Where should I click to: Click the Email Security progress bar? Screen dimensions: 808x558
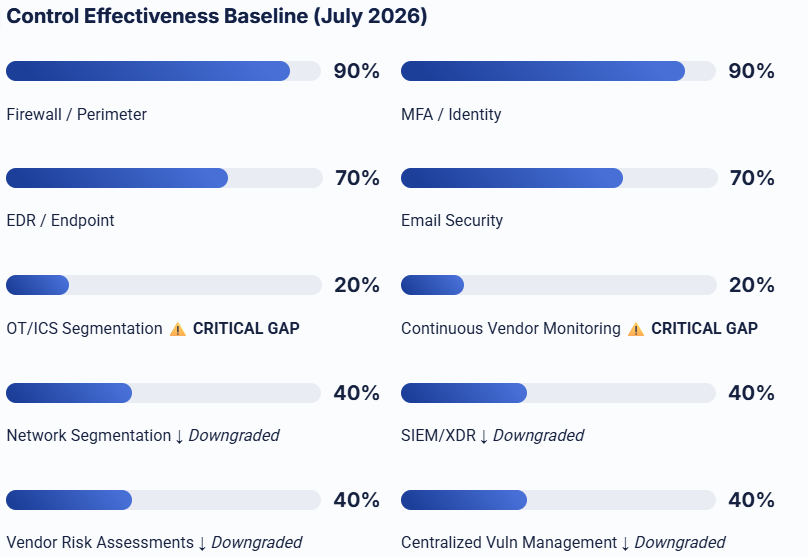tap(559, 178)
